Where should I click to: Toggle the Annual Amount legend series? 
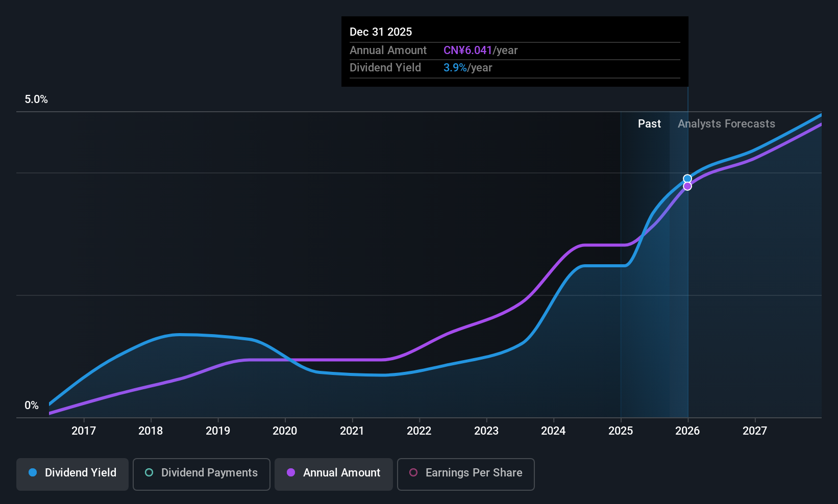pos(334,474)
